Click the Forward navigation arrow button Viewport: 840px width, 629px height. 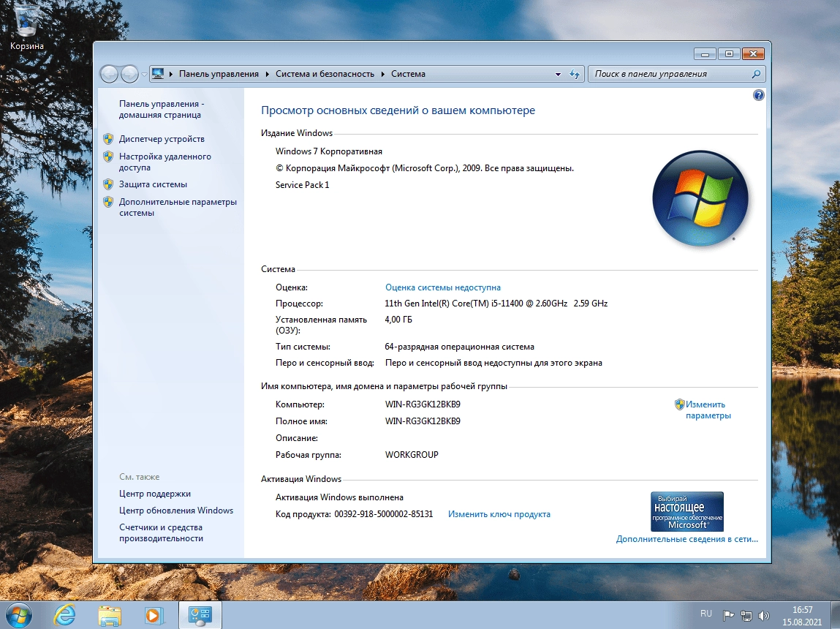[129, 74]
